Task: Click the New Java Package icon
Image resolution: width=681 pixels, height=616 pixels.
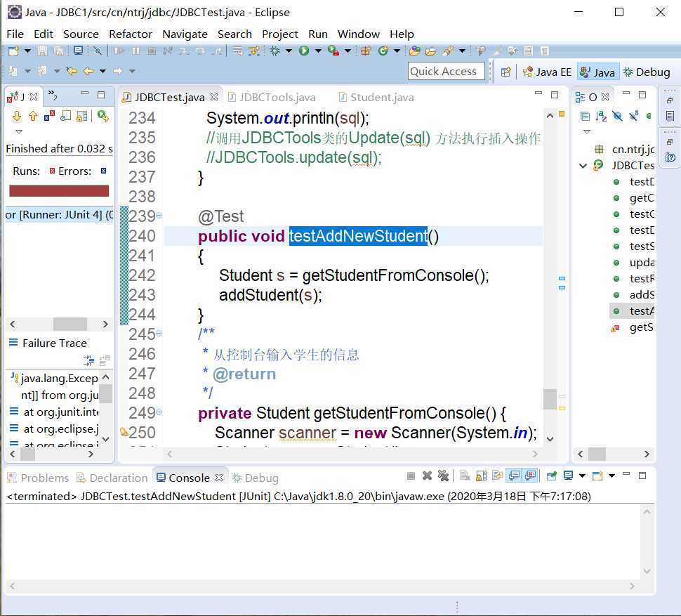Action: [x=366, y=51]
